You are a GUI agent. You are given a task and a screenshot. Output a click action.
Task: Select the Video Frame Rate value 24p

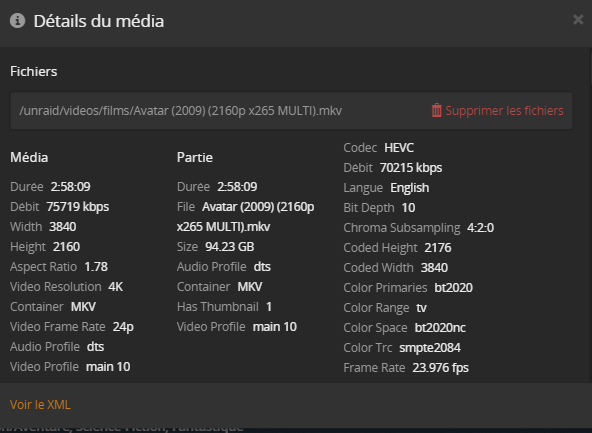(x=123, y=327)
